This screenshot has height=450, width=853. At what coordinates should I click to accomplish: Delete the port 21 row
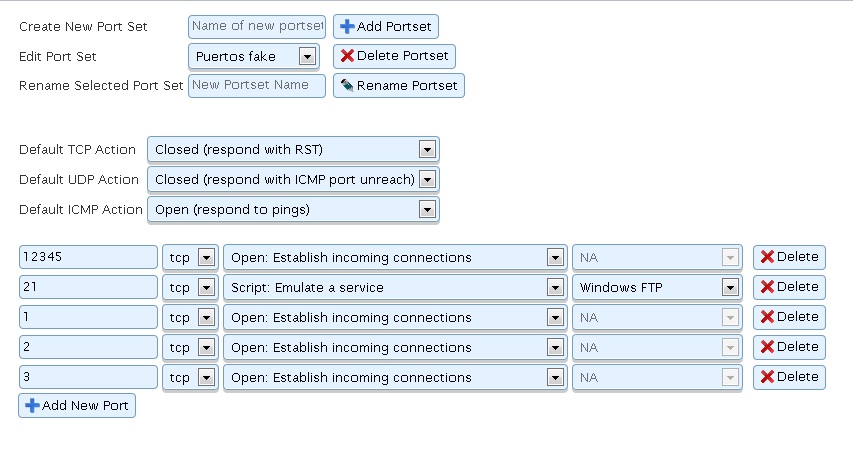(788, 287)
